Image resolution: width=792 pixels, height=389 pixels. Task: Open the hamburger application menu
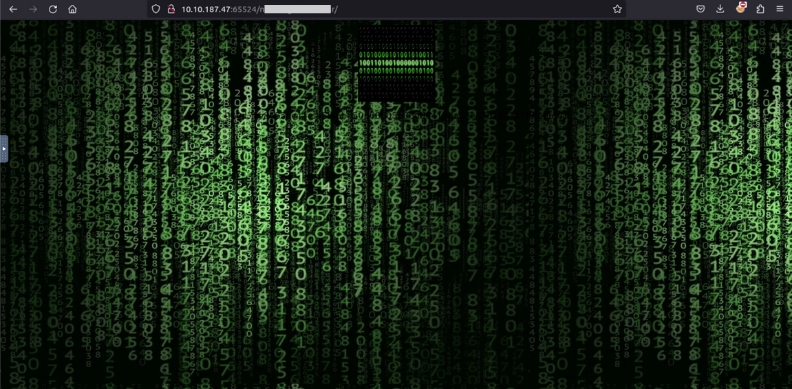pyautogui.click(x=779, y=9)
